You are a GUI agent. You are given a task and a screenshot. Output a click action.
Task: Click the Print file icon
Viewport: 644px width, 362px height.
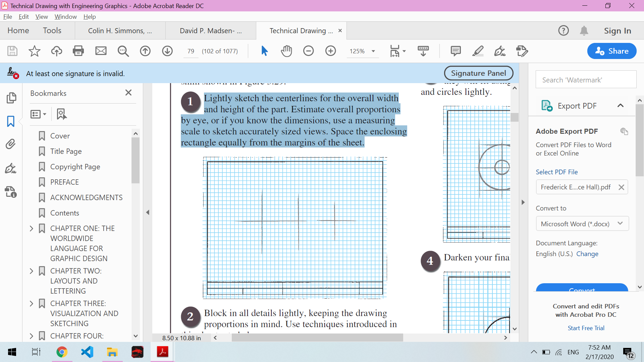click(x=78, y=51)
